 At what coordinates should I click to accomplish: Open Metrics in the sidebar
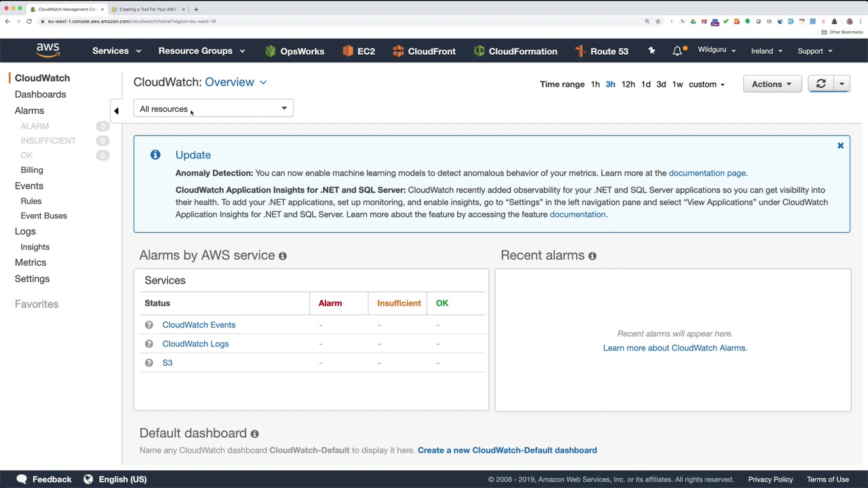[31, 262]
